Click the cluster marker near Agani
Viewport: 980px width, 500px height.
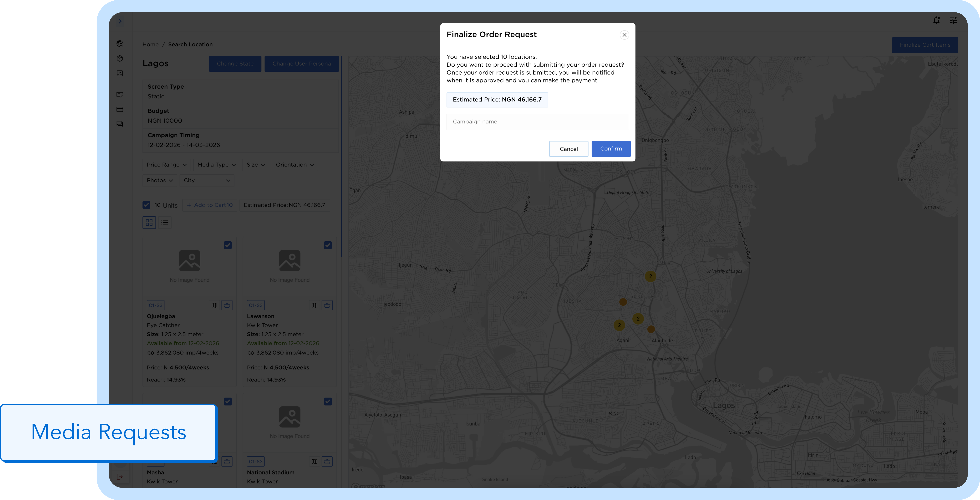click(619, 325)
